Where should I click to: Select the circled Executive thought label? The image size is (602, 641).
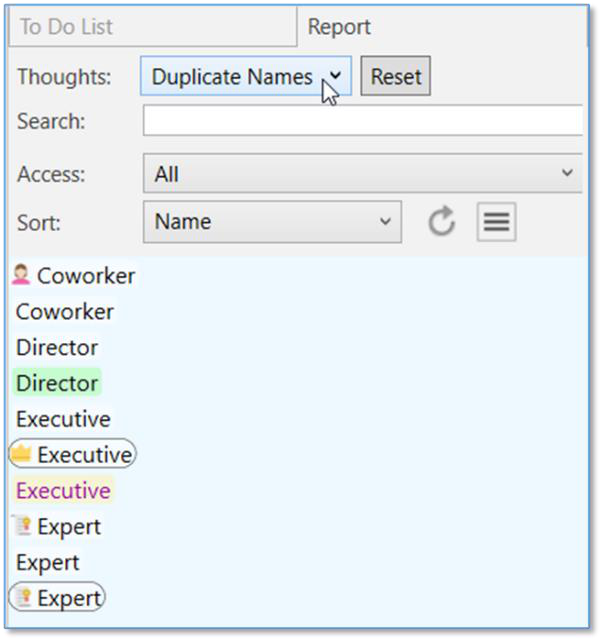tap(84, 455)
